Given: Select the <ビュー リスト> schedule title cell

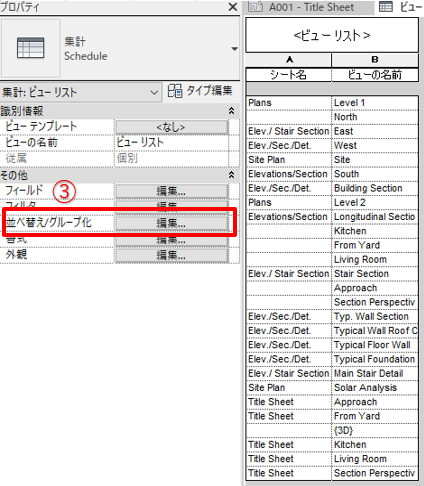Looking at the screenshot, I should pos(332,35).
